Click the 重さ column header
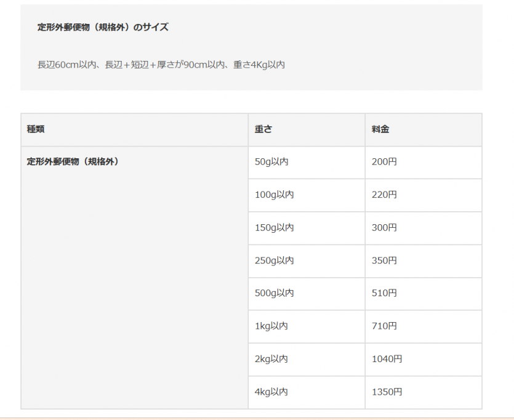This screenshot has width=514, height=420. pos(263,129)
